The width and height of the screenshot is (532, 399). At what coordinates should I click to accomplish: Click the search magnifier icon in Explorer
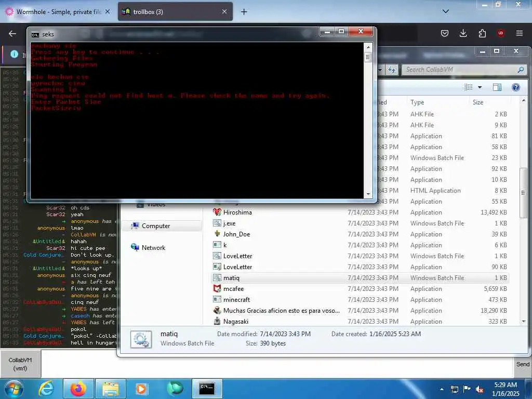click(521, 70)
